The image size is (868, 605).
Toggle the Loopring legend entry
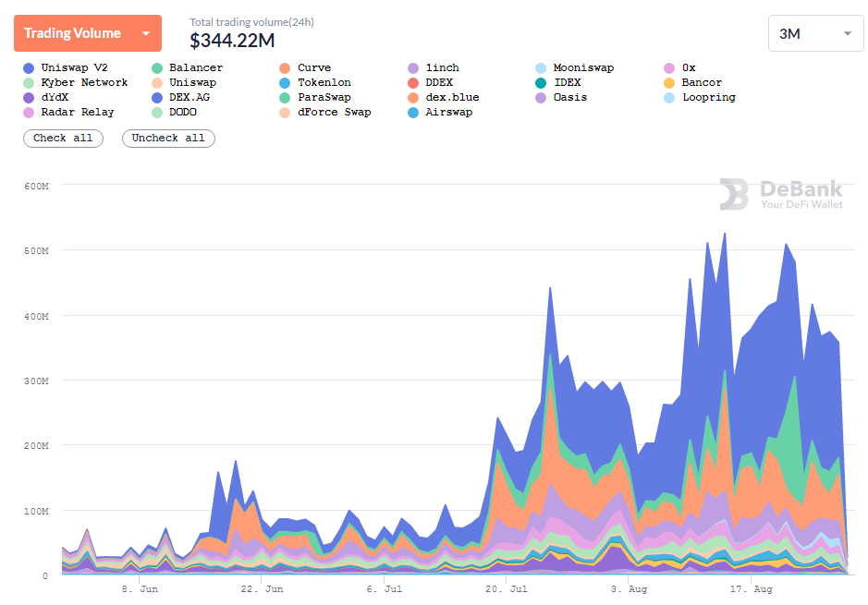[700, 97]
